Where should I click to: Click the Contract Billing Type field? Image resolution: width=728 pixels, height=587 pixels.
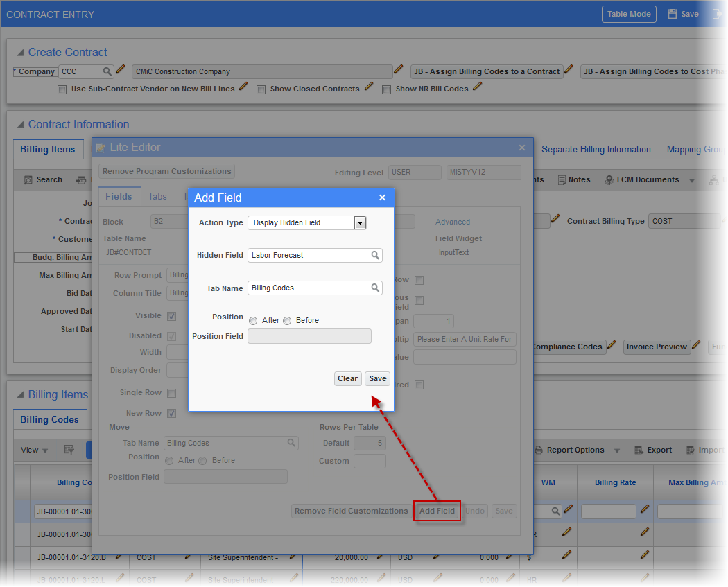(686, 221)
